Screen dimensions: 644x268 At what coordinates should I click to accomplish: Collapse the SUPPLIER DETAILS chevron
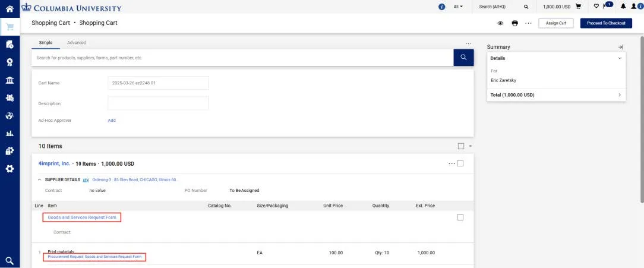coord(39,179)
